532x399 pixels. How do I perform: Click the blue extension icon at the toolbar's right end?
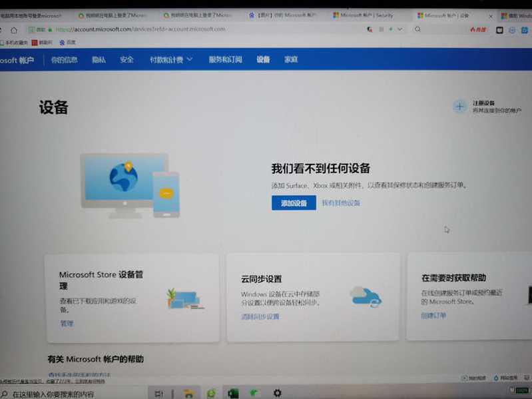pyautogui.click(x=525, y=30)
